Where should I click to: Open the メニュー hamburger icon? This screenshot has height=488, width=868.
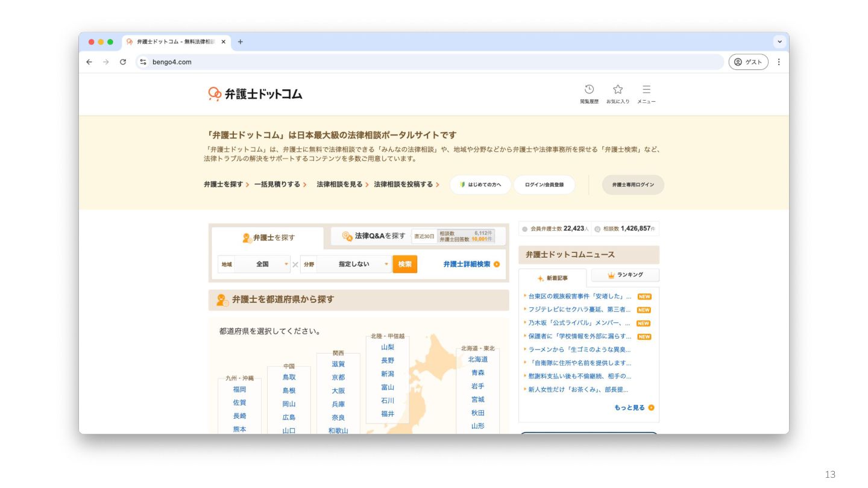tap(646, 94)
